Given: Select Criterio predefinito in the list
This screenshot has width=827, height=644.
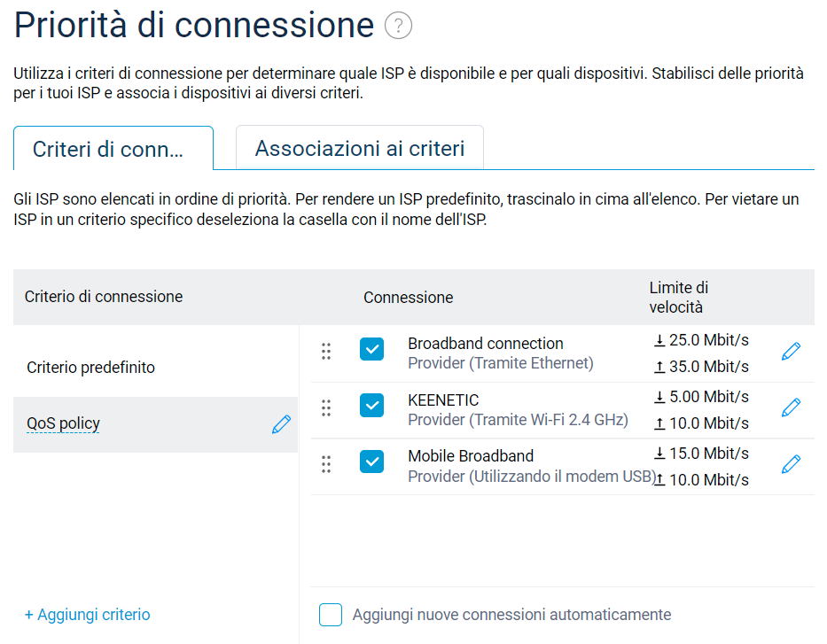Looking at the screenshot, I should (90, 368).
